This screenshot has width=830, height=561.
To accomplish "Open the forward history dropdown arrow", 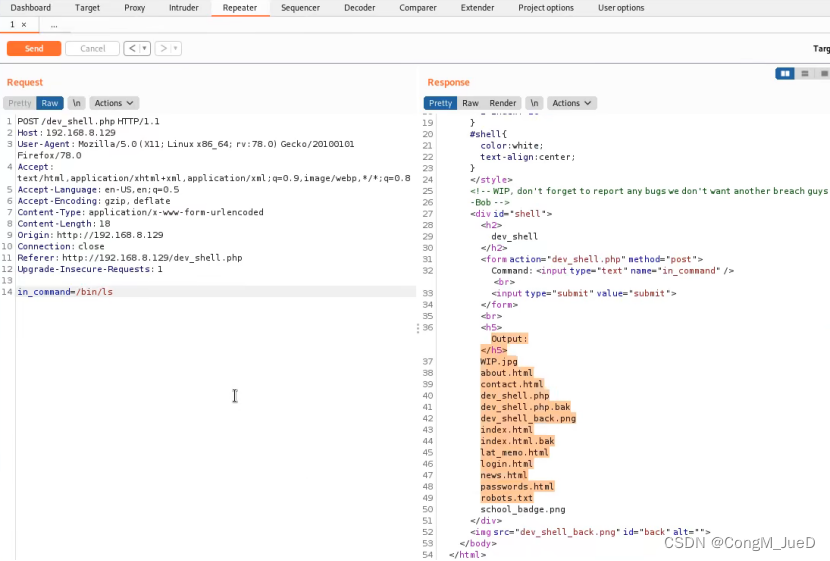I will click(x=176, y=49).
